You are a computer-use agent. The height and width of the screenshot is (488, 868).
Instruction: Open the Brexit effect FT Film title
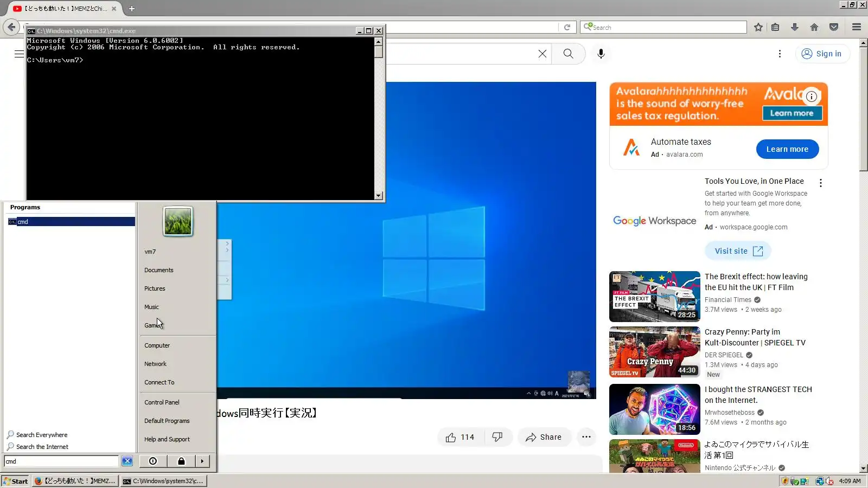(756, 282)
